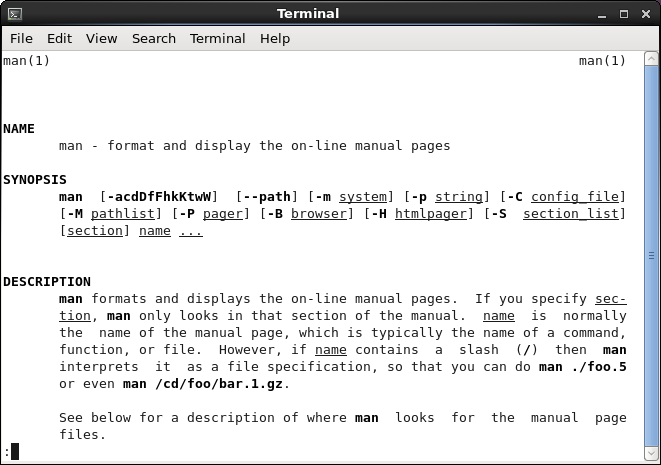
Task: Maximize the Terminal window
Action: click(624, 14)
